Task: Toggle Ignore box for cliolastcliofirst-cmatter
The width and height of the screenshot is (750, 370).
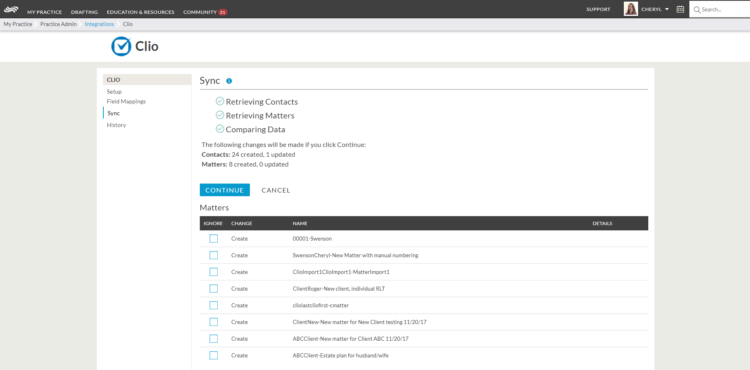Action: (x=213, y=305)
